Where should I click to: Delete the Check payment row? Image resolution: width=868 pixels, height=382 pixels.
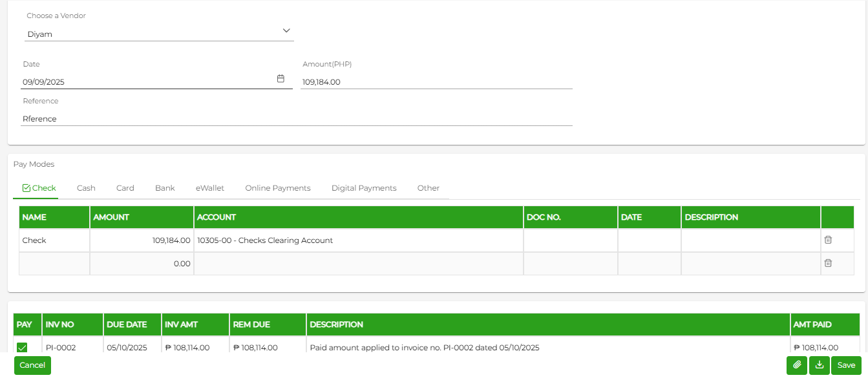pyautogui.click(x=828, y=240)
